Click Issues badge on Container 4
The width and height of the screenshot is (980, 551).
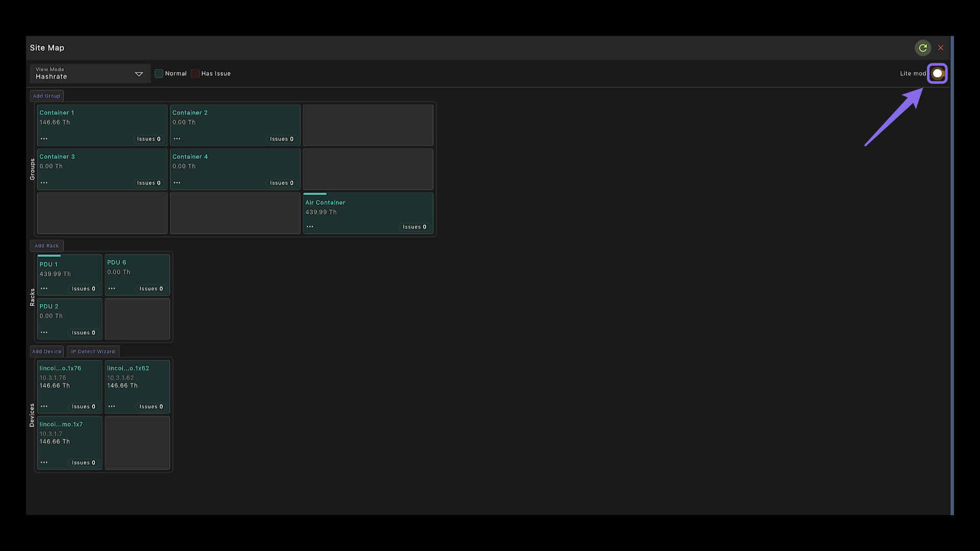click(x=282, y=183)
